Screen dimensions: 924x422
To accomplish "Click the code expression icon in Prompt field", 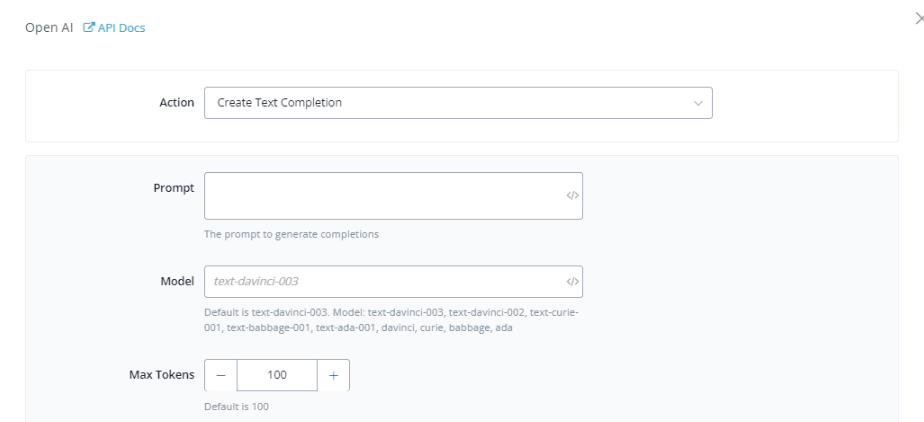I will pyautogui.click(x=572, y=195).
